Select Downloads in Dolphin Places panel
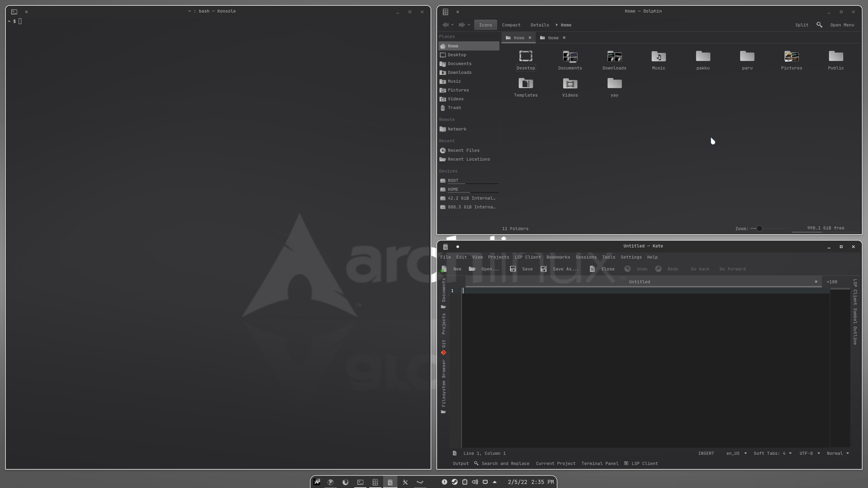 [x=469, y=72]
